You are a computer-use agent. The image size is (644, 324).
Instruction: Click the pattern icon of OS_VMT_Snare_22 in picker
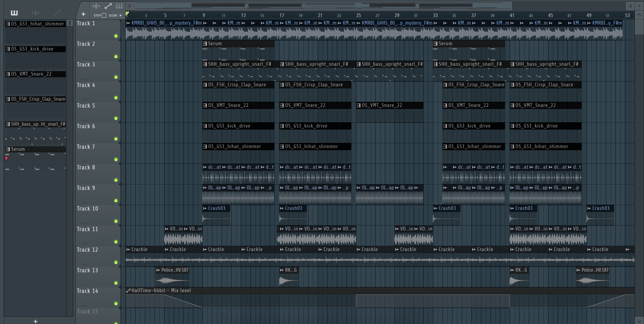(x=8, y=74)
